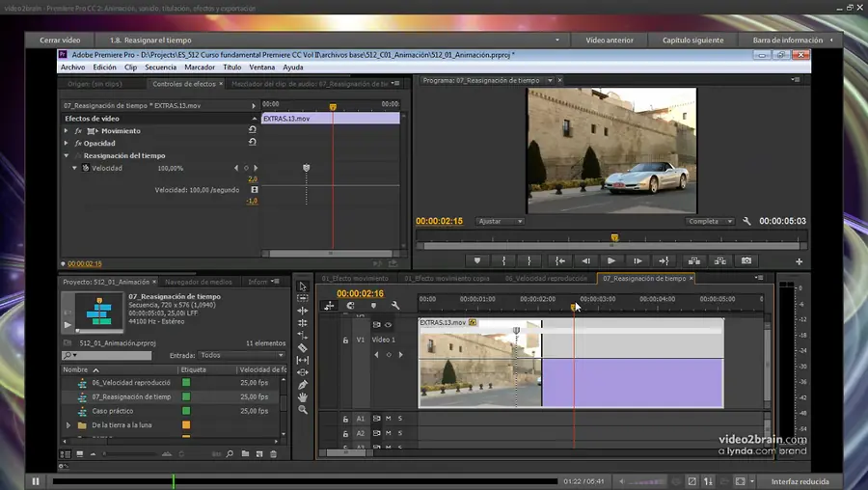
Task: Click Program monitor playhead scrub bar
Action: click(x=611, y=237)
